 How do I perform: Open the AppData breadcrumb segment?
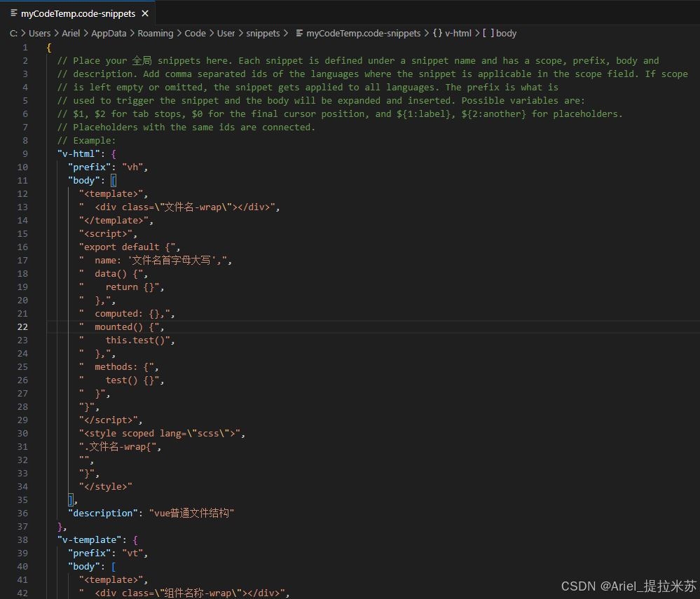[x=109, y=34]
